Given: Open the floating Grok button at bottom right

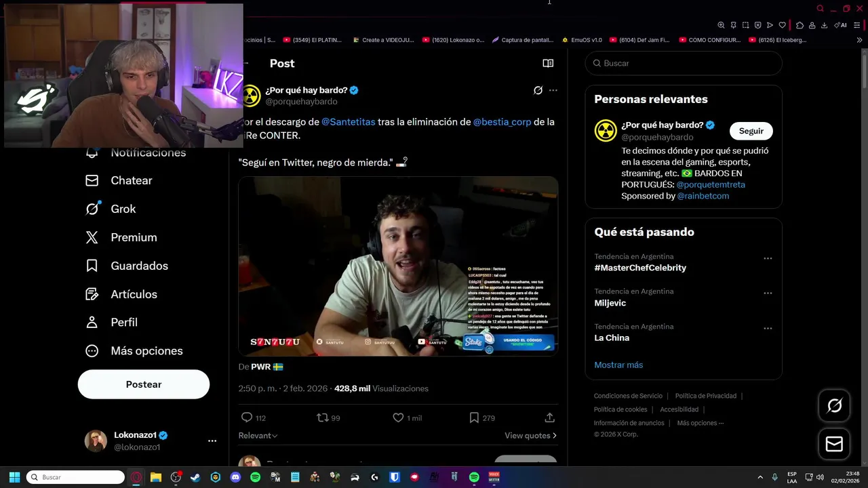Looking at the screenshot, I should (x=834, y=406).
